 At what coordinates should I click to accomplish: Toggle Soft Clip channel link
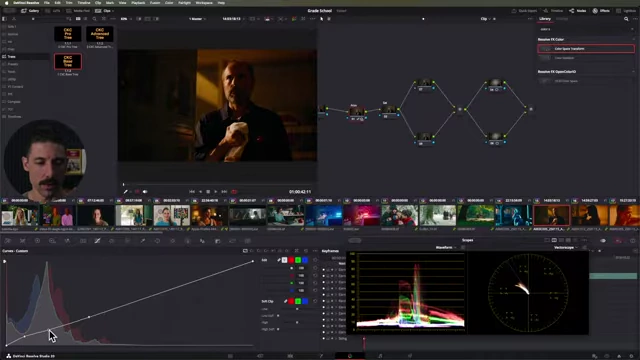(x=286, y=301)
